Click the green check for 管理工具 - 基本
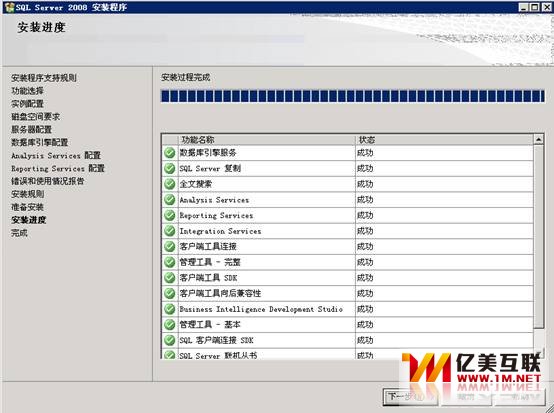This screenshot has width=554, height=413. coord(170,325)
